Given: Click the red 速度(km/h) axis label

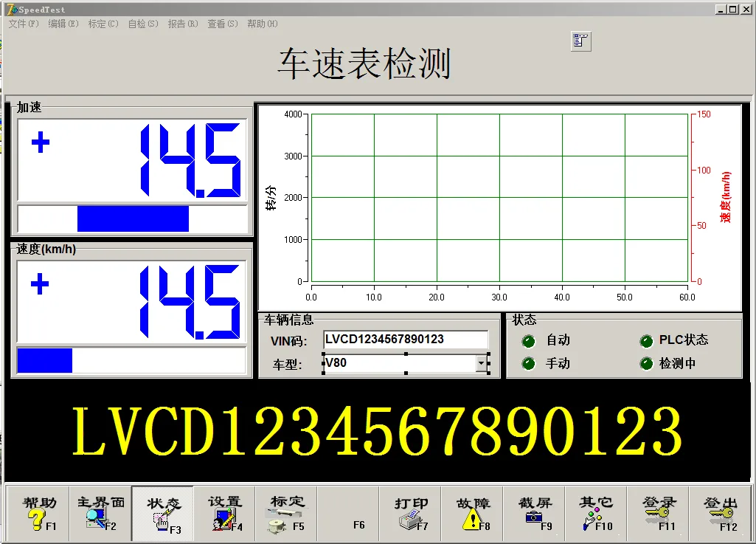Looking at the screenshot, I should pos(726,197).
